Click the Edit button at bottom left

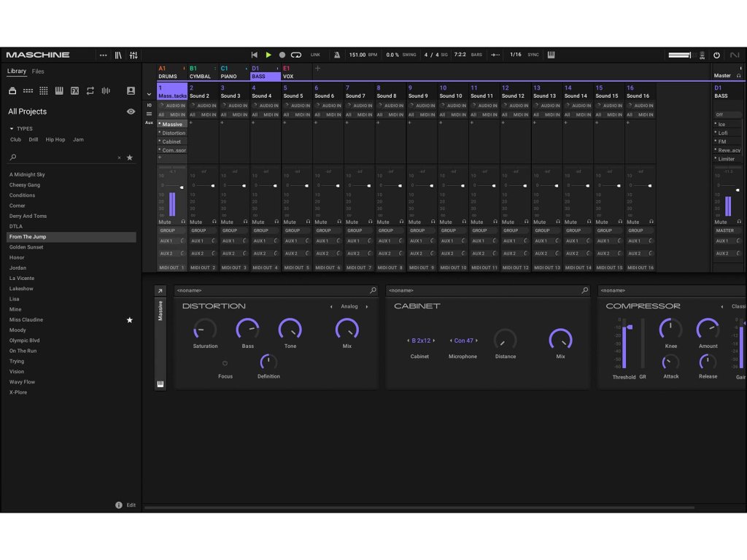tap(131, 505)
